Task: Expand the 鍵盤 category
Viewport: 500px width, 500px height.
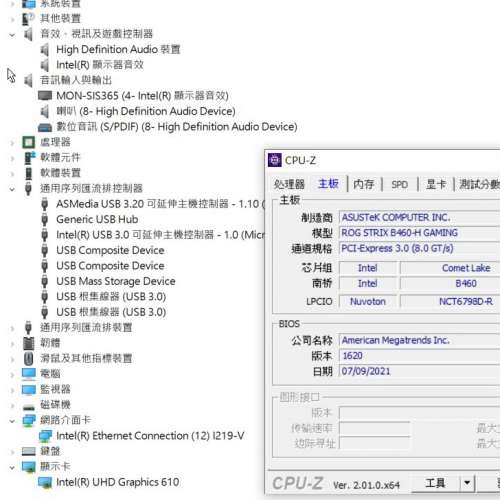Action: tap(12, 452)
